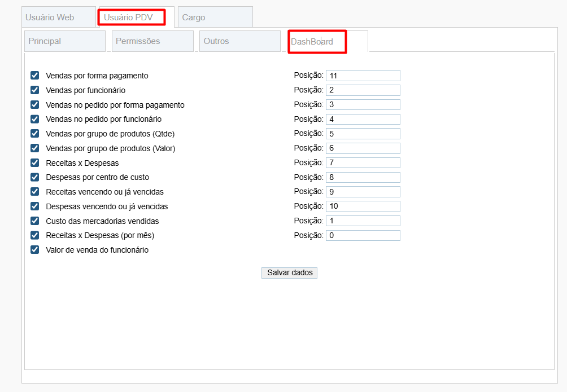Click the Salvar dados button
The width and height of the screenshot is (567, 392).
[x=289, y=272]
